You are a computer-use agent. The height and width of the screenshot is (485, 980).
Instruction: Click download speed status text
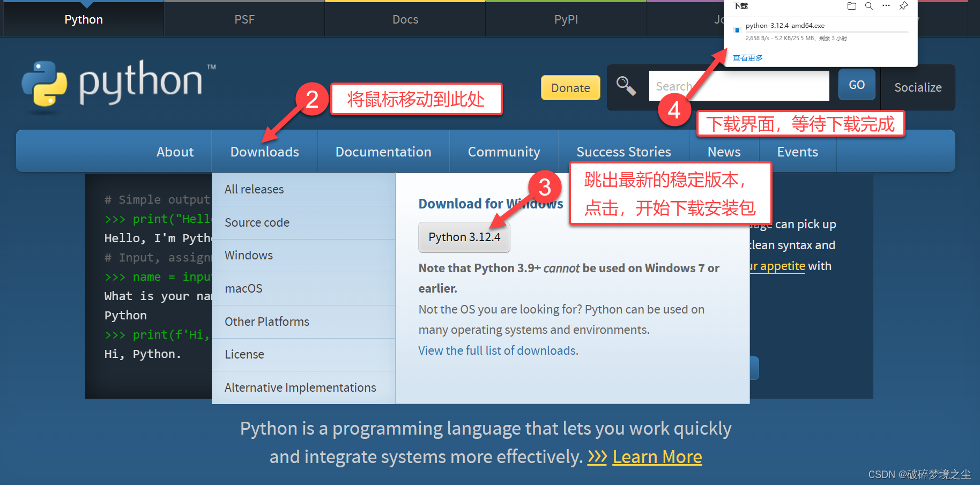[x=796, y=39]
